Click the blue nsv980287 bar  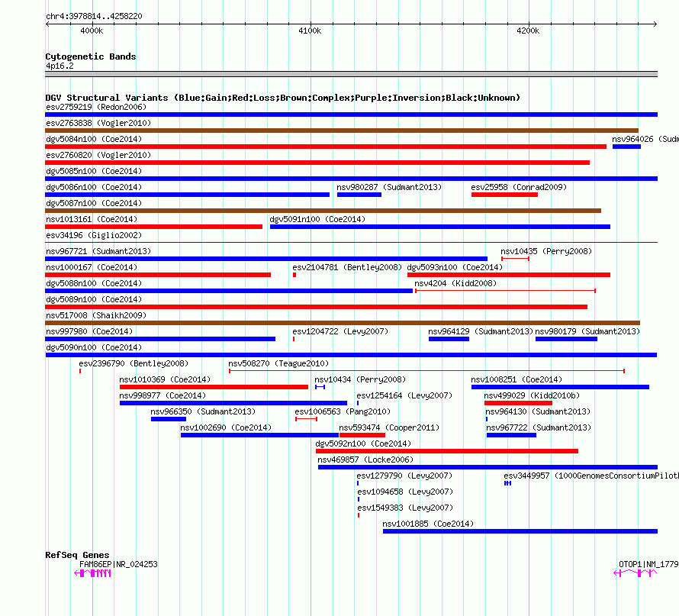(359, 195)
